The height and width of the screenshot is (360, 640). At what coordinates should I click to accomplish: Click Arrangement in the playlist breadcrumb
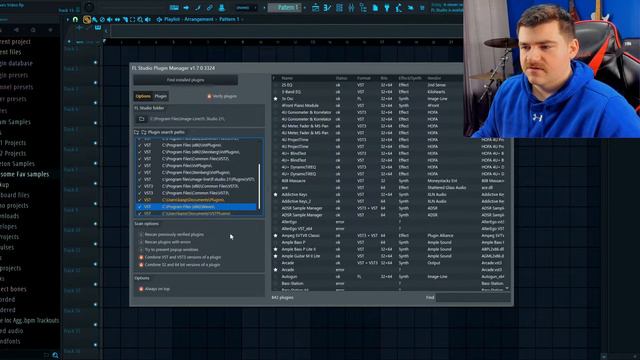(198, 19)
